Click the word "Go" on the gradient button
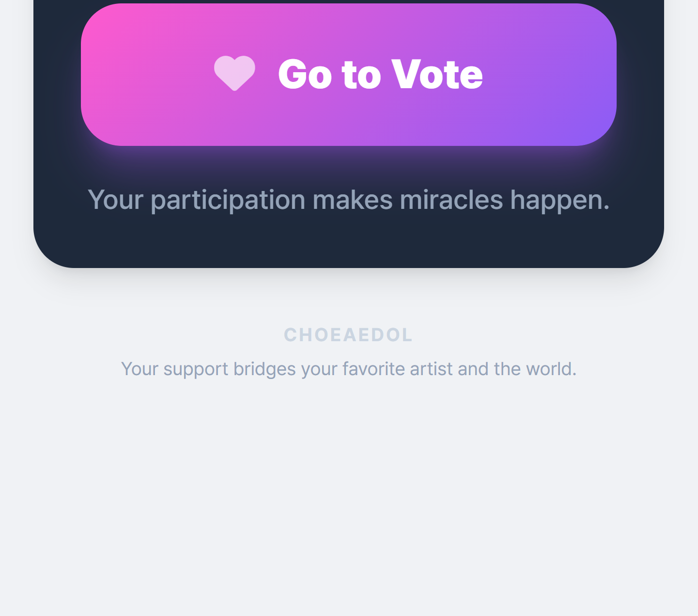698x616 pixels. click(305, 75)
